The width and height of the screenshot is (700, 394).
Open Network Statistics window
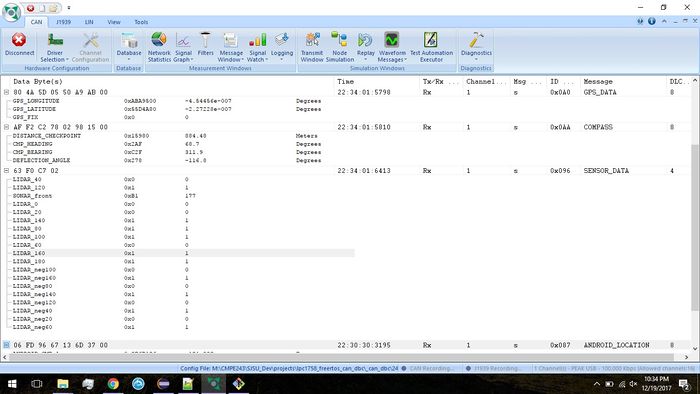pos(159,47)
